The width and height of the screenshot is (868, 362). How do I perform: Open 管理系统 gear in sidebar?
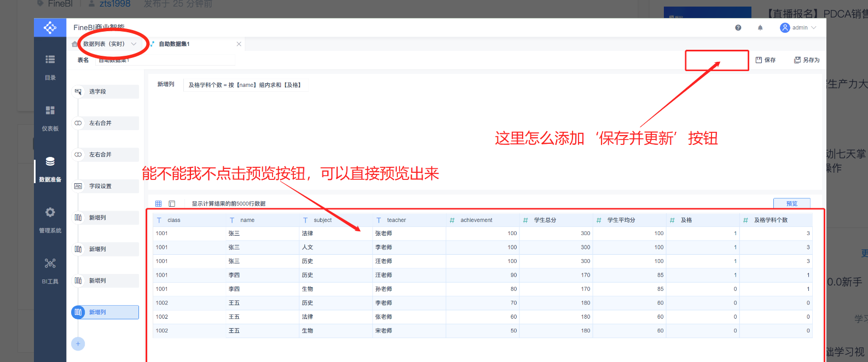[50, 212]
